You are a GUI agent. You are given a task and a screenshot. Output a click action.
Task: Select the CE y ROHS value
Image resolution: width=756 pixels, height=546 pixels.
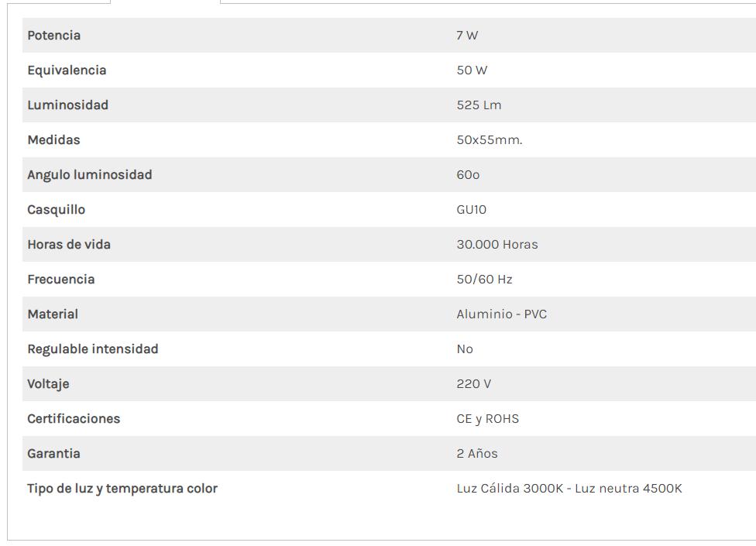tap(487, 419)
